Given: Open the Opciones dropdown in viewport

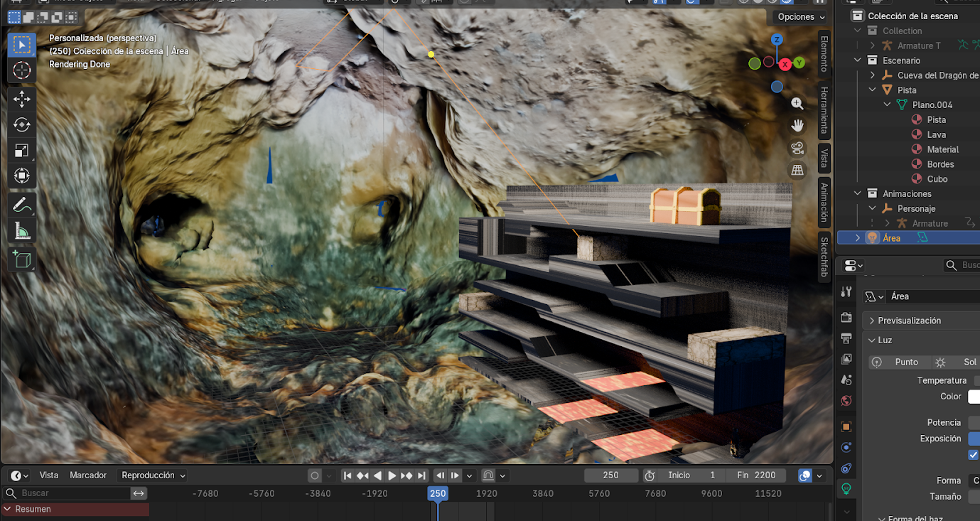Looking at the screenshot, I should pos(801,17).
